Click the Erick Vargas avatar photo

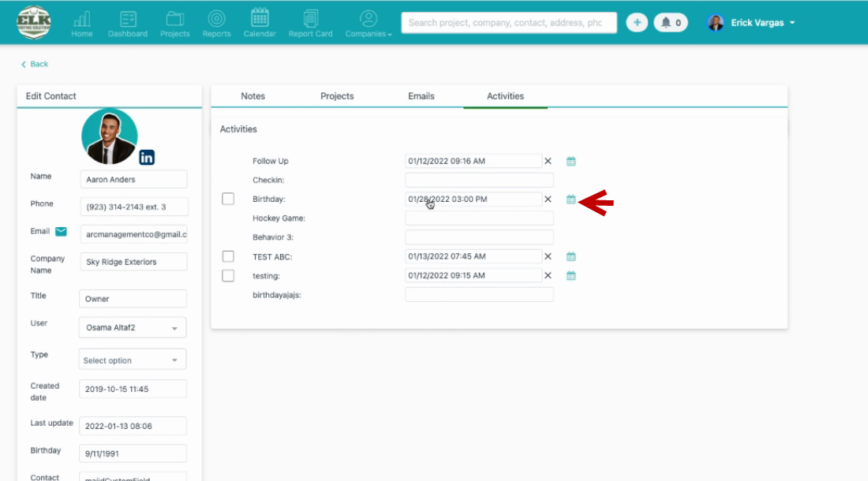[716, 23]
